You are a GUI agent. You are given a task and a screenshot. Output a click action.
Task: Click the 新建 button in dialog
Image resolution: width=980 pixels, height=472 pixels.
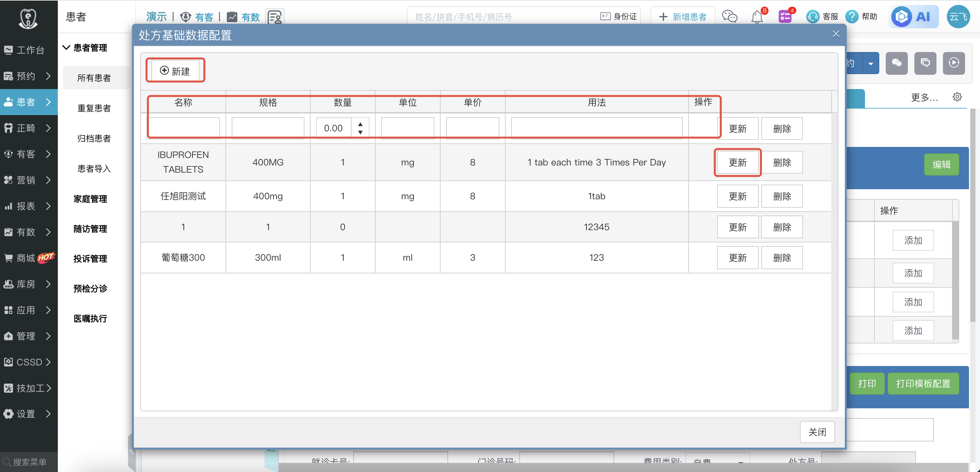[x=175, y=71]
